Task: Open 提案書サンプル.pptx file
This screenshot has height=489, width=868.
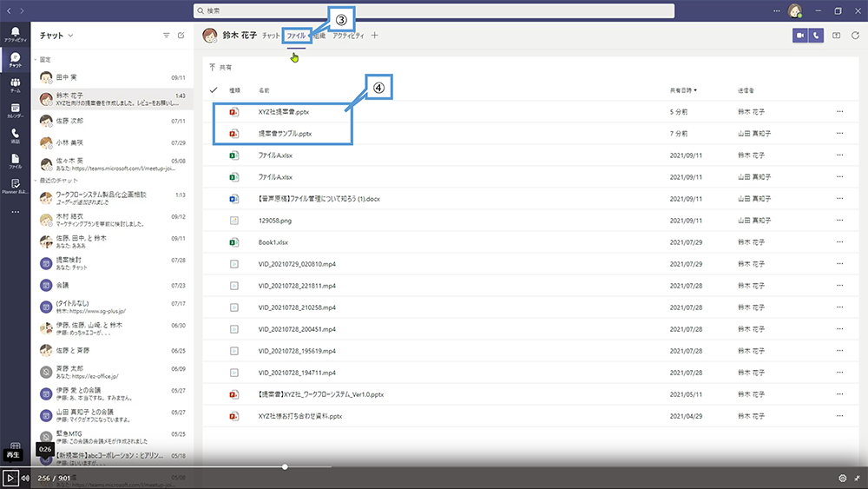Action: 285,134
